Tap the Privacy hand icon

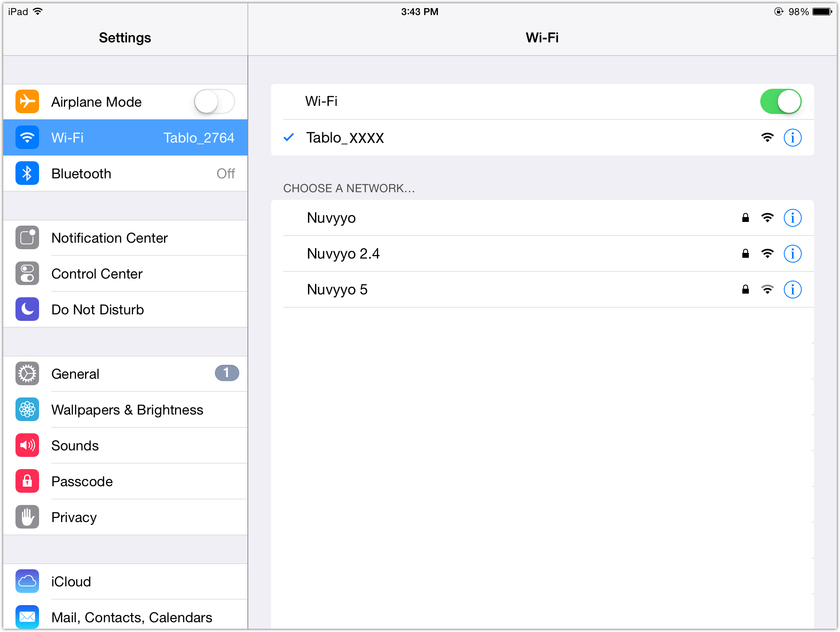[x=27, y=517]
